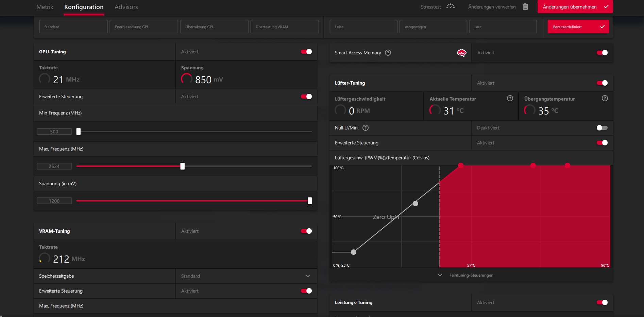Click the Spannung 850 mV reading

pyautogui.click(x=209, y=80)
